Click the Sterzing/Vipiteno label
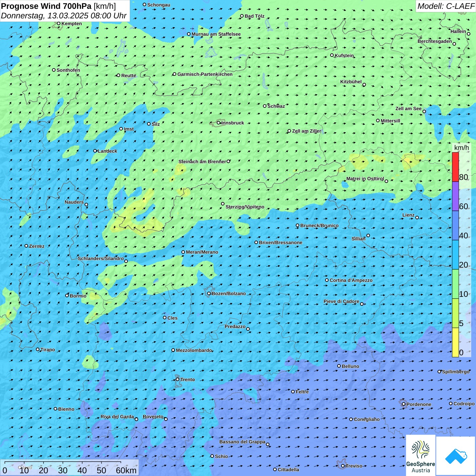 pos(245,207)
